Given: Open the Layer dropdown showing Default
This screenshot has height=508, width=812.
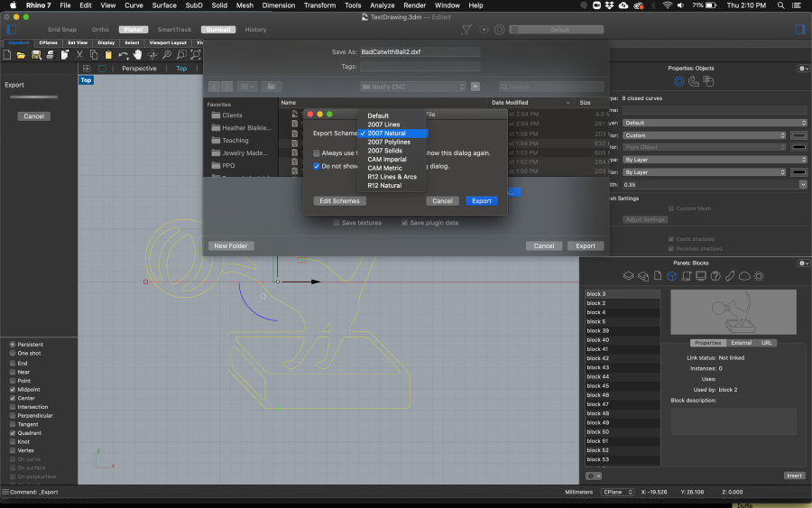Looking at the screenshot, I should tap(715, 123).
